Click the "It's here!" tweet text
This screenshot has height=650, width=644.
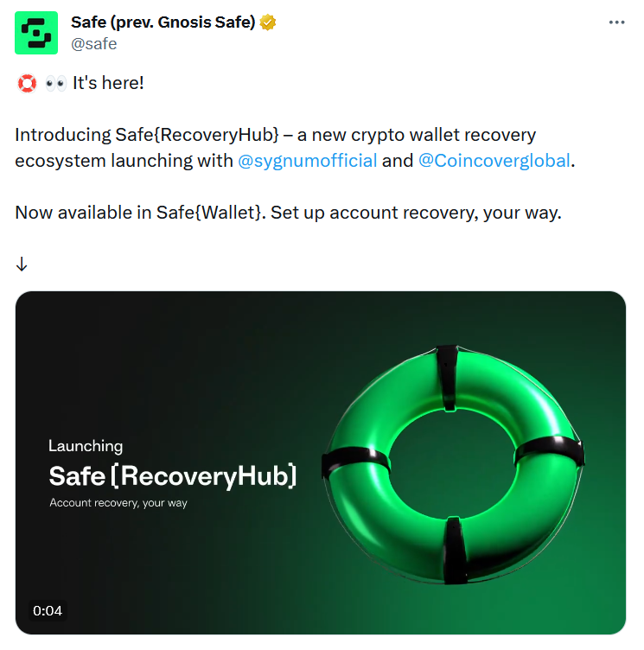(108, 83)
